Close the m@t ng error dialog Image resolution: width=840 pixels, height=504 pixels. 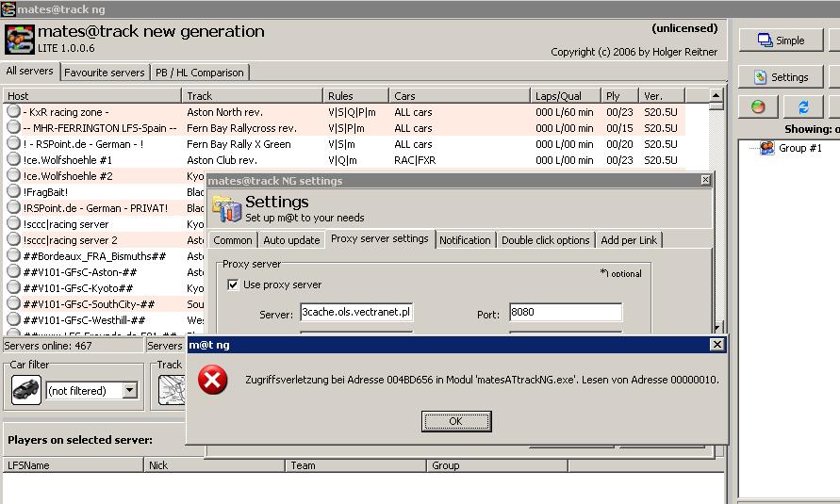[716, 345]
